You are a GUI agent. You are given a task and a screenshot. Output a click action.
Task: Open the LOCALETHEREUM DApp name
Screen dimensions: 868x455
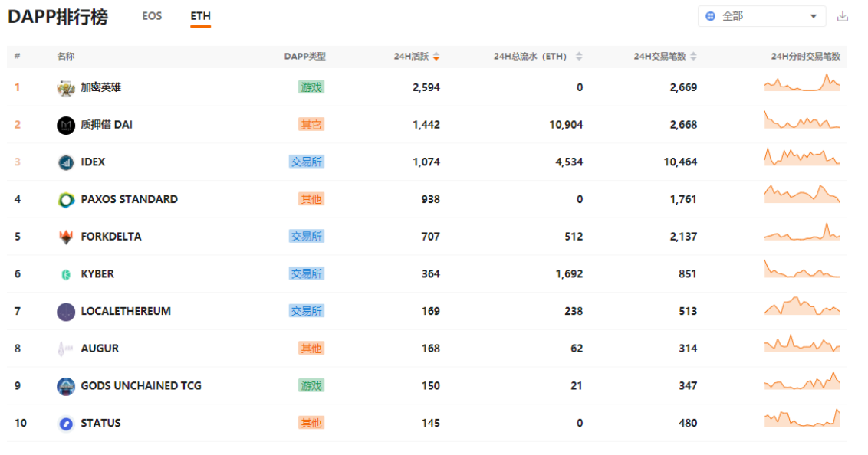tap(127, 311)
